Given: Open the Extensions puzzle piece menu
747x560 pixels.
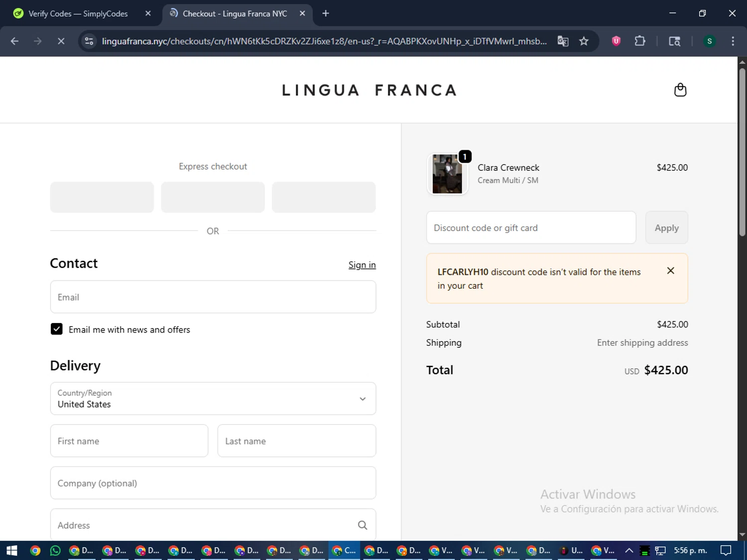Looking at the screenshot, I should [640, 41].
